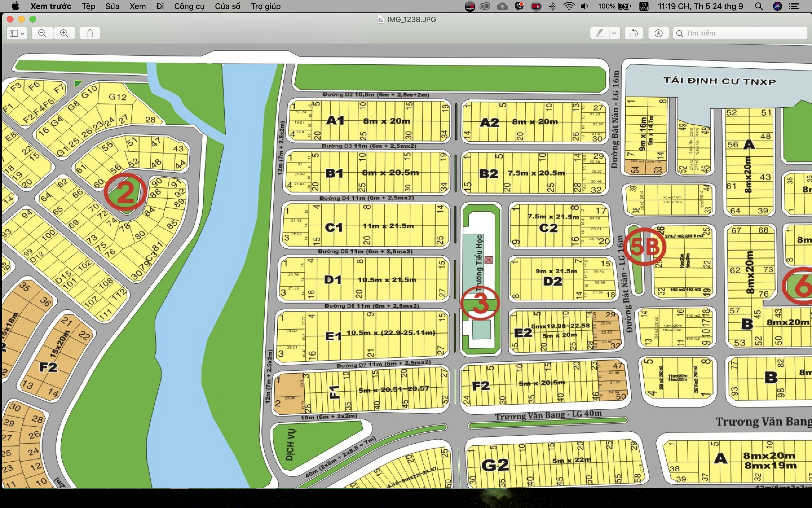812x508 pixels.
Task: Open Siri from the menu bar
Action: [777, 6]
